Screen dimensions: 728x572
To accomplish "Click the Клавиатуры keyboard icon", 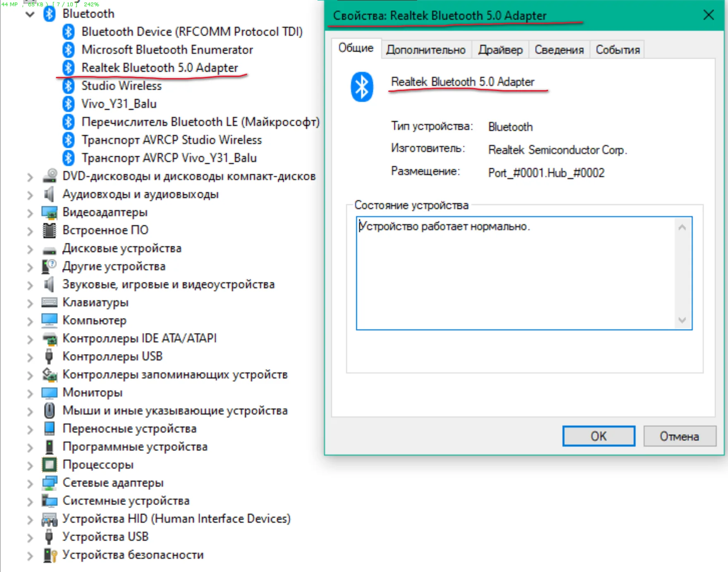I will [x=50, y=302].
